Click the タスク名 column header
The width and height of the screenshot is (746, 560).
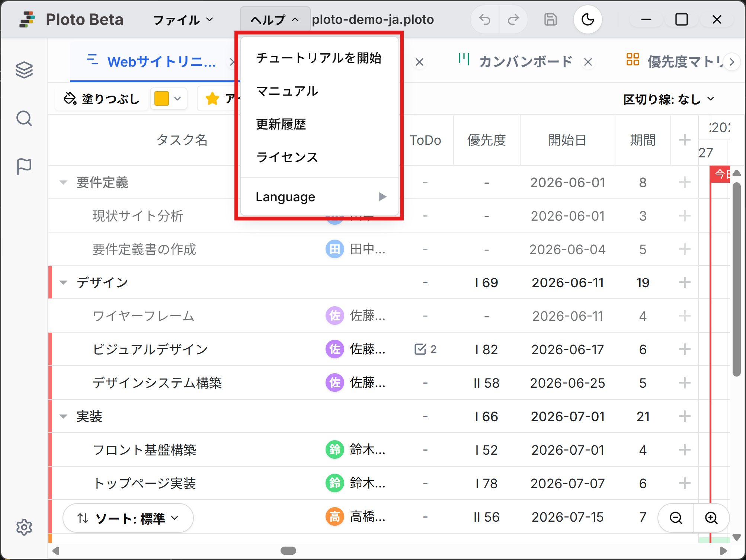click(x=182, y=140)
